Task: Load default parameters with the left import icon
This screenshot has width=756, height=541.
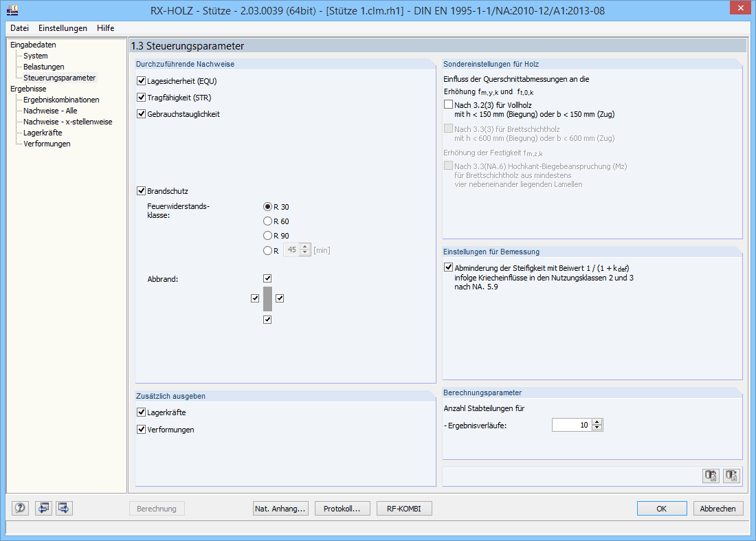Action: pyautogui.click(x=711, y=475)
